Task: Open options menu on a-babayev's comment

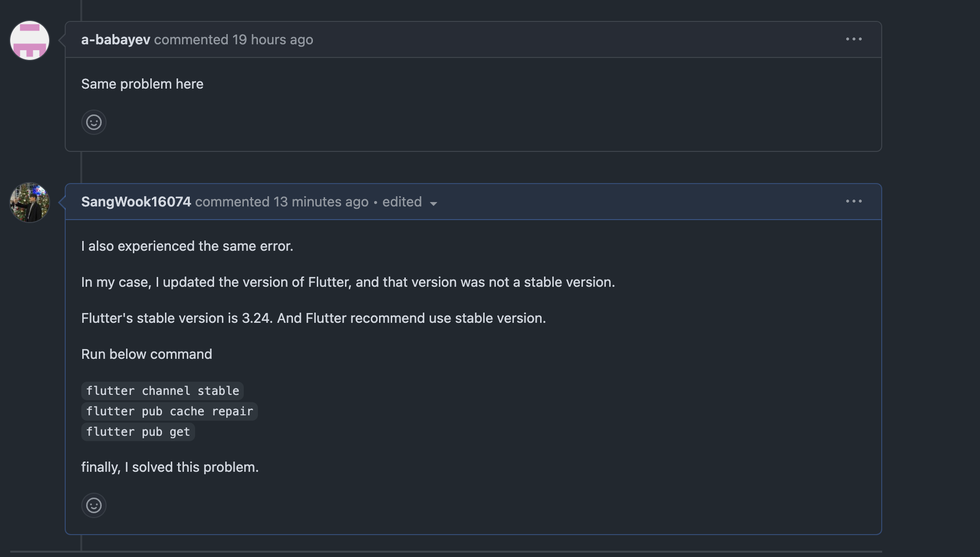Action: (853, 39)
